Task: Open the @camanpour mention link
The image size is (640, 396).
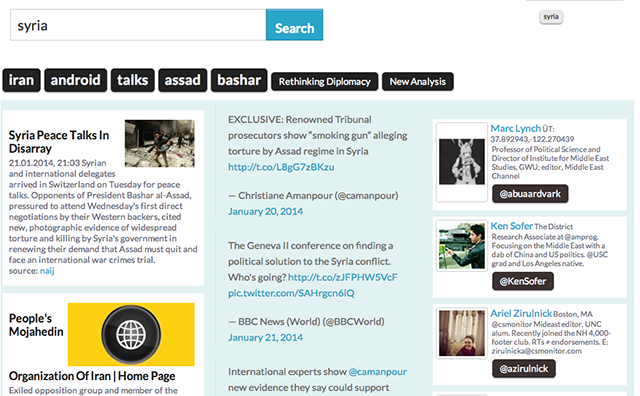Action: pos(378,372)
